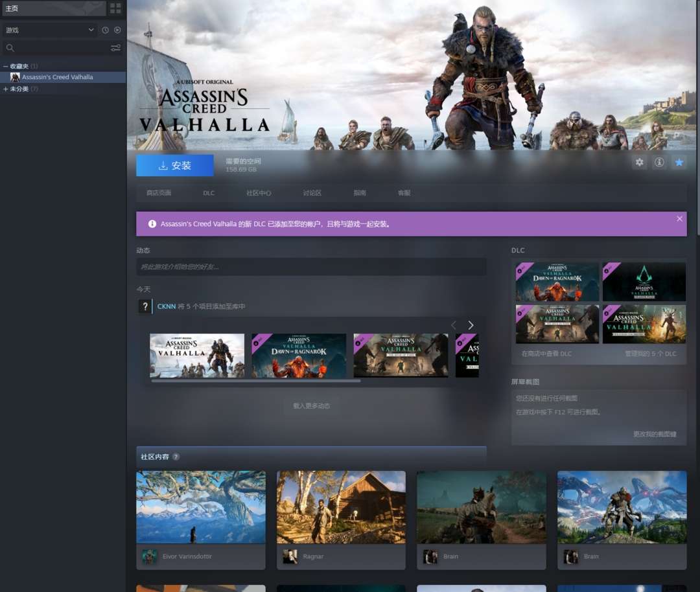Click the CKNN user link
Screen dimensions: 700x592
(x=166, y=306)
